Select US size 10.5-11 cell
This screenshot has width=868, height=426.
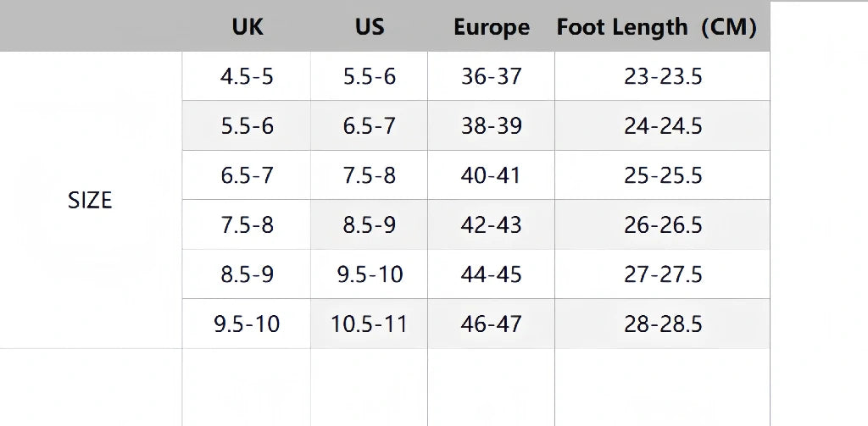370,324
